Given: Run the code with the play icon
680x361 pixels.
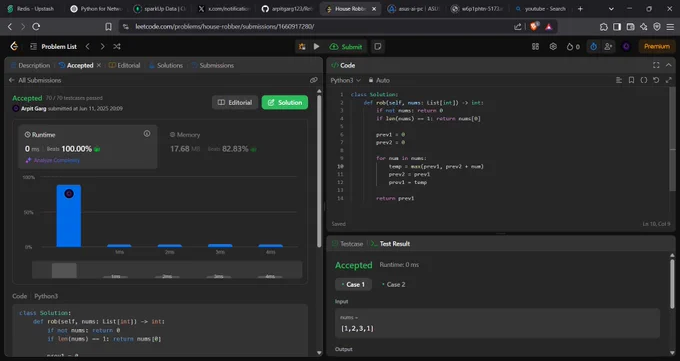Looking at the screenshot, I should [317, 46].
